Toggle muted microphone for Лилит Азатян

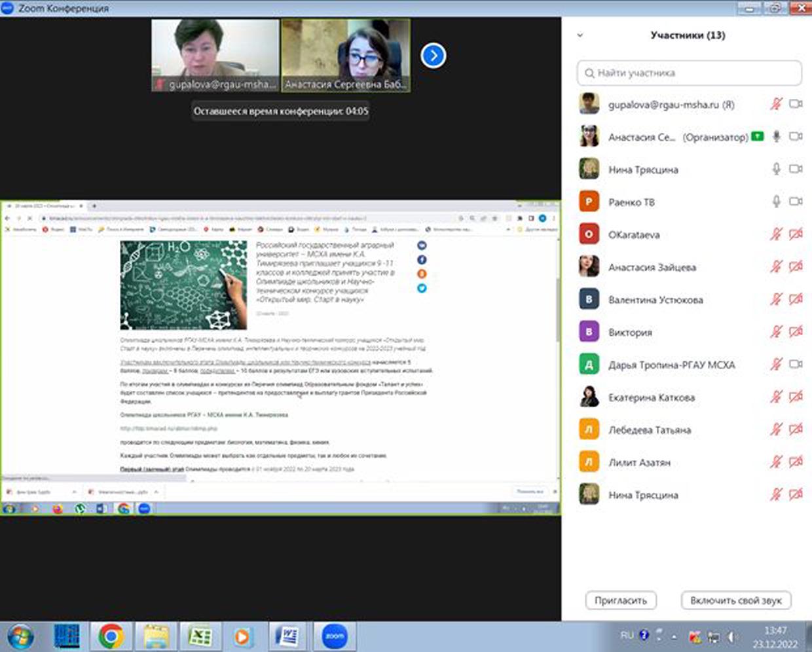point(776,462)
